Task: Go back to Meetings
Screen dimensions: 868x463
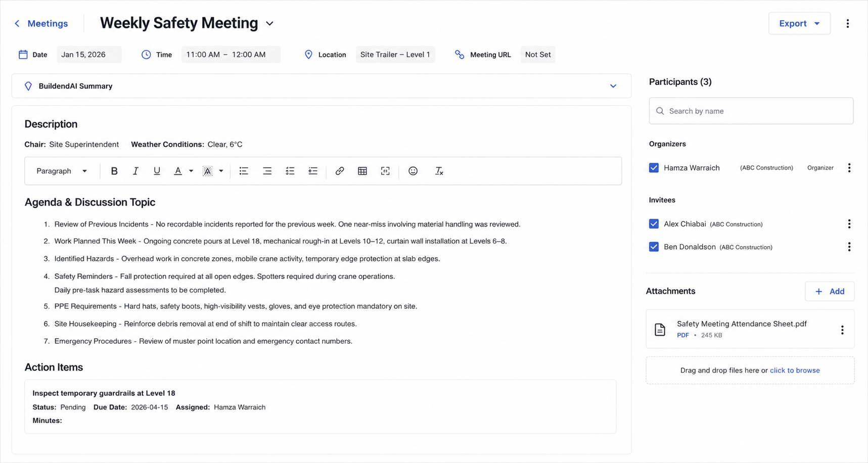Action: click(41, 24)
